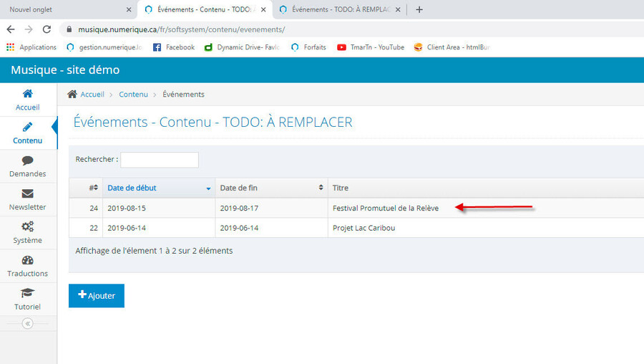Reload the page with refresh icon
Image resolution: width=644 pixels, height=364 pixels.
tap(47, 29)
